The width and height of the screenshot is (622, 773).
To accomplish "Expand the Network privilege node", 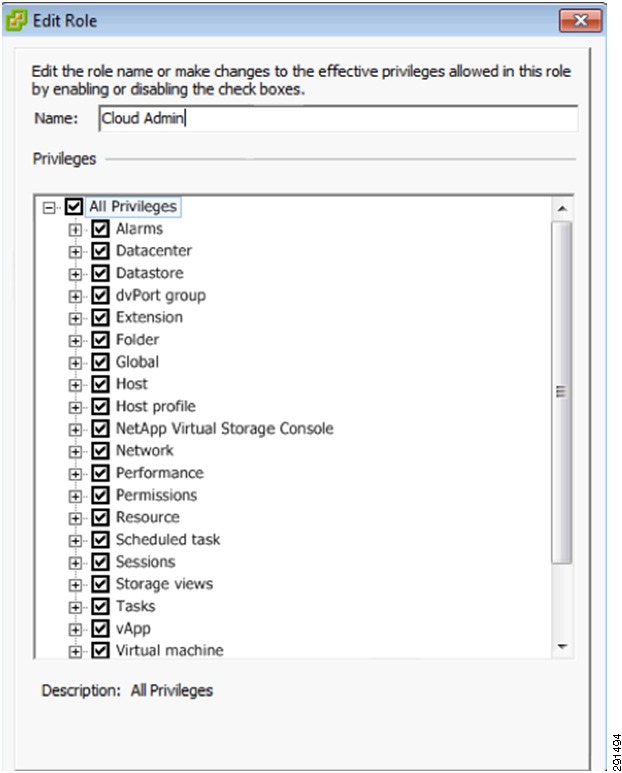I will coord(75,452).
